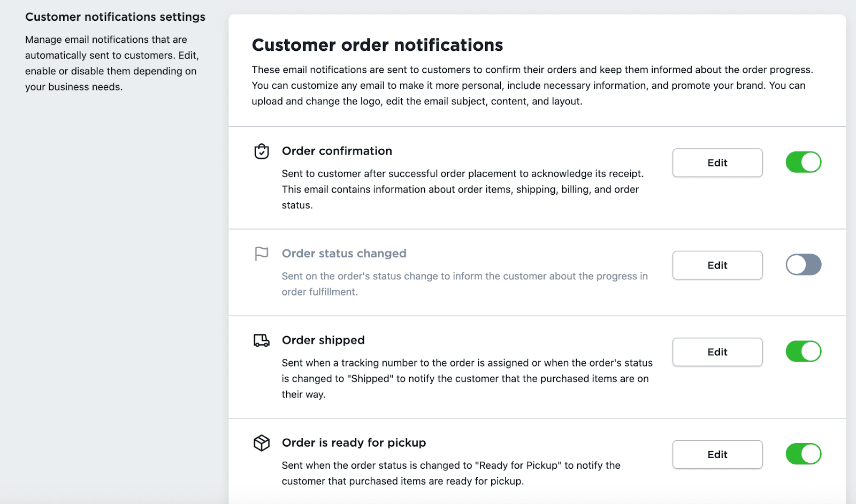Click the Order confirmation description text
This screenshot has width=856, height=504.
(462, 189)
